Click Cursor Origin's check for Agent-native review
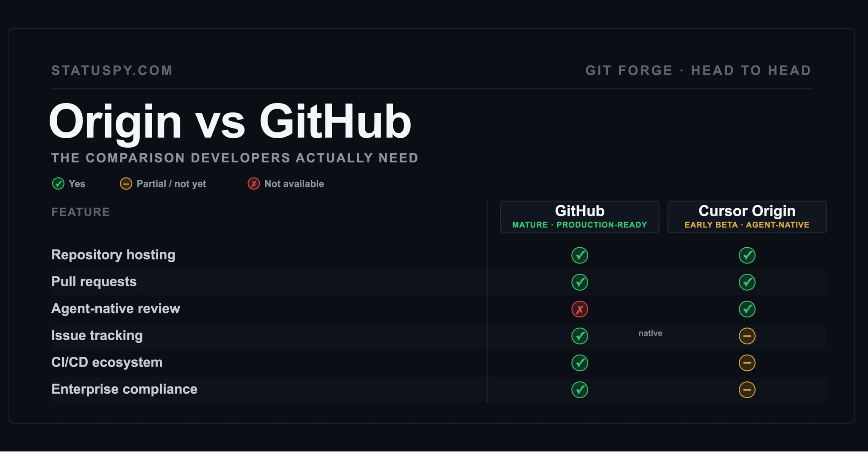 click(747, 309)
